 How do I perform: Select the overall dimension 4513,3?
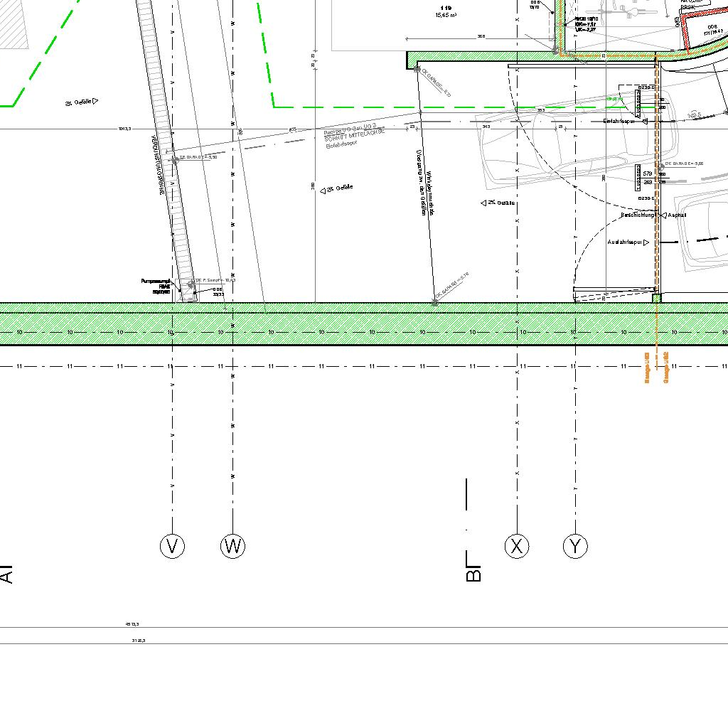132,624
